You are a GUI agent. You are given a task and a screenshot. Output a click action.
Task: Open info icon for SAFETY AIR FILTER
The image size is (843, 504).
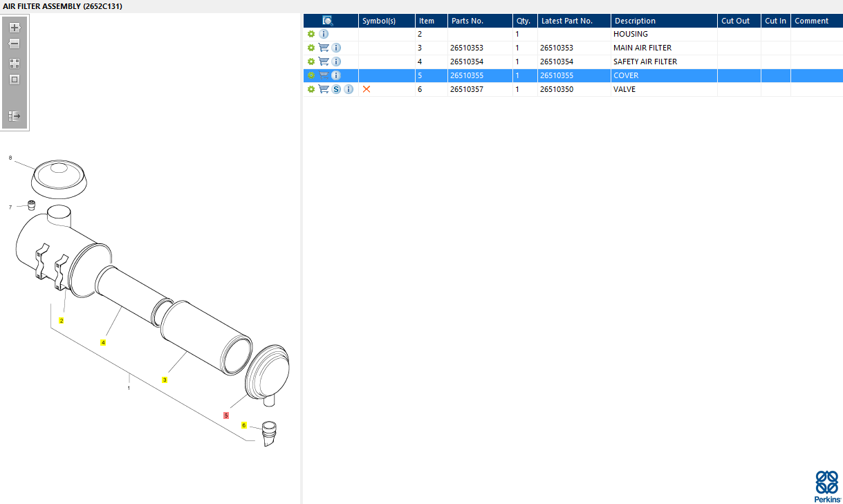click(336, 62)
